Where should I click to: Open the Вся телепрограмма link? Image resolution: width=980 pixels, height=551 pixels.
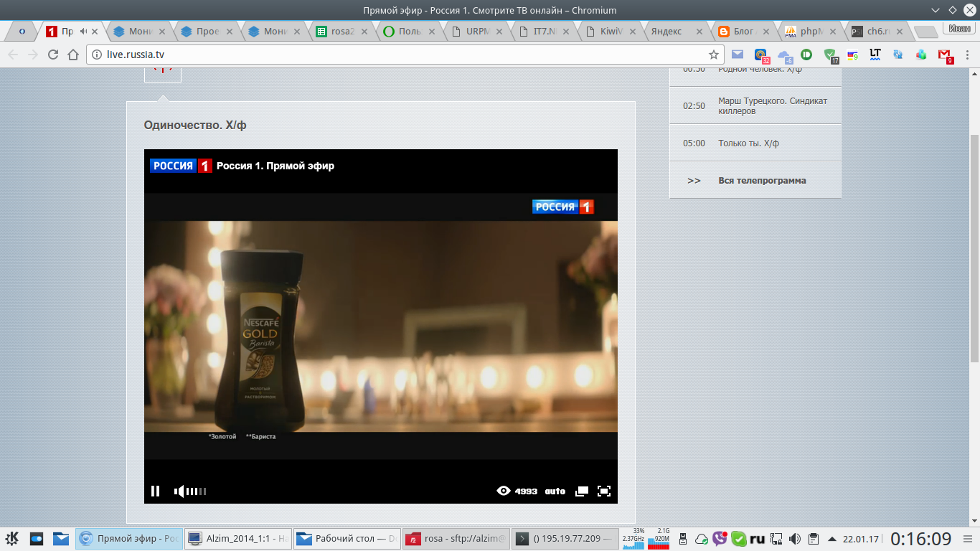click(x=762, y=181)
